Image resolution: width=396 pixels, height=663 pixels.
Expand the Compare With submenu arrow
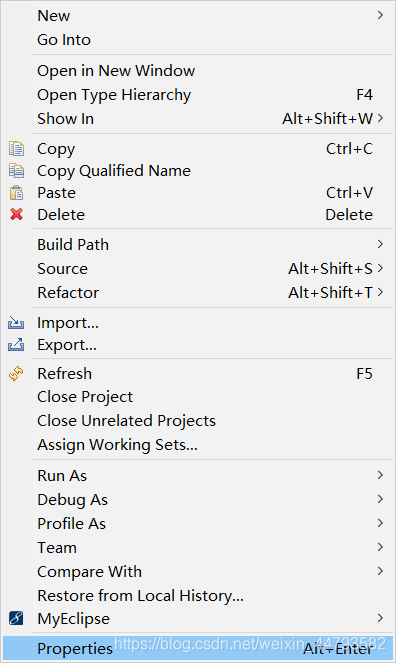point(380,571)
